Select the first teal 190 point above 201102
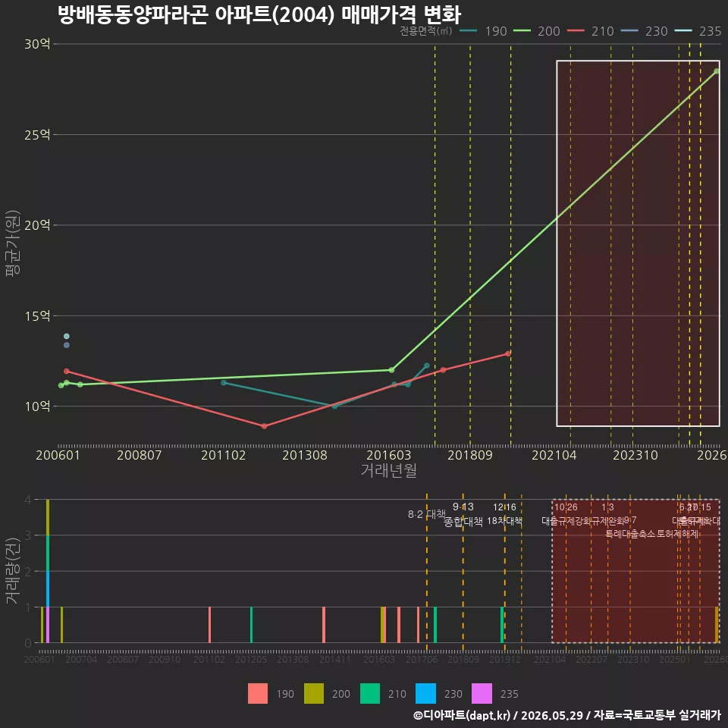The width and height of the screenshot is (728, 728). (x=224, y=382)
